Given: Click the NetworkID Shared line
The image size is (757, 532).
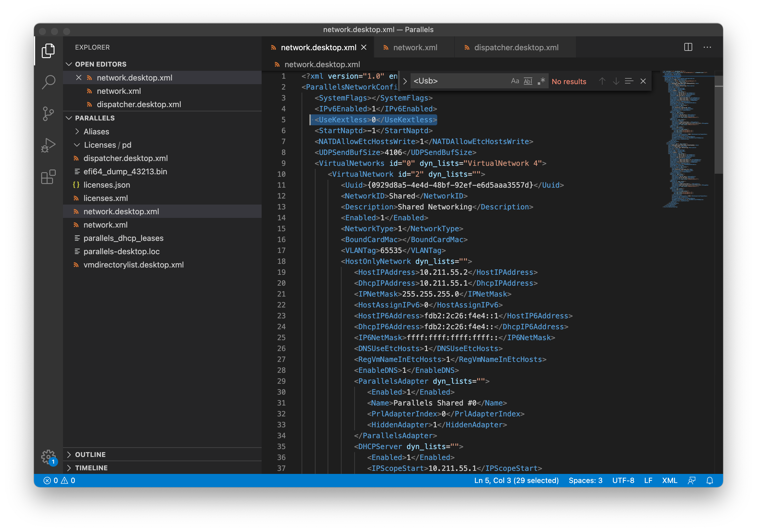Looking at the screenshot, I should tap(404, 196).
